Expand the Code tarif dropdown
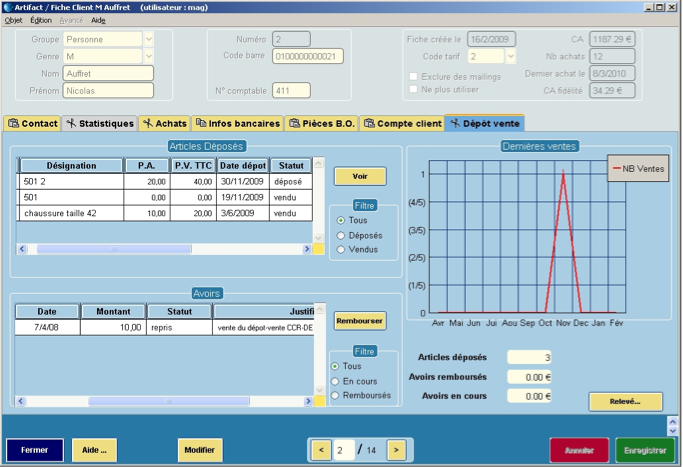The height and width of the screenshot is (467, 683). point(511,56)
